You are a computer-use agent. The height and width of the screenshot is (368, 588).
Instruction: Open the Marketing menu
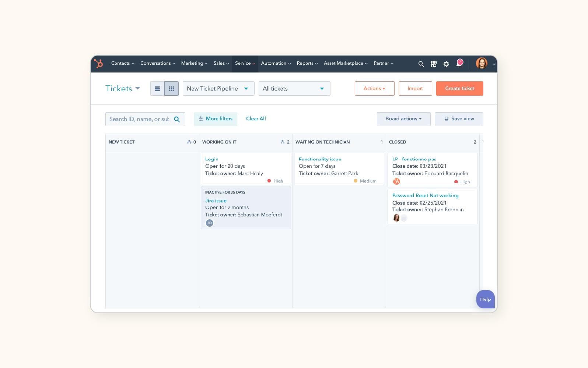pos(194,63)
